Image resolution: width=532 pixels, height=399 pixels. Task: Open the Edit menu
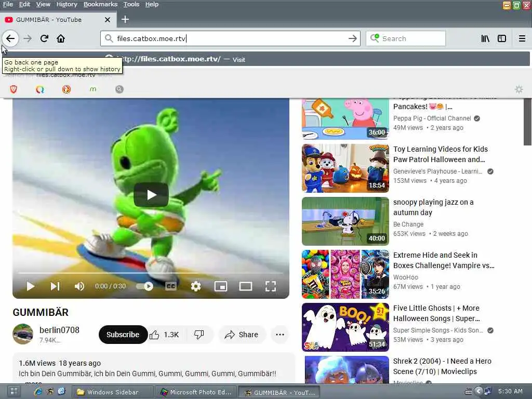[24, 4]
